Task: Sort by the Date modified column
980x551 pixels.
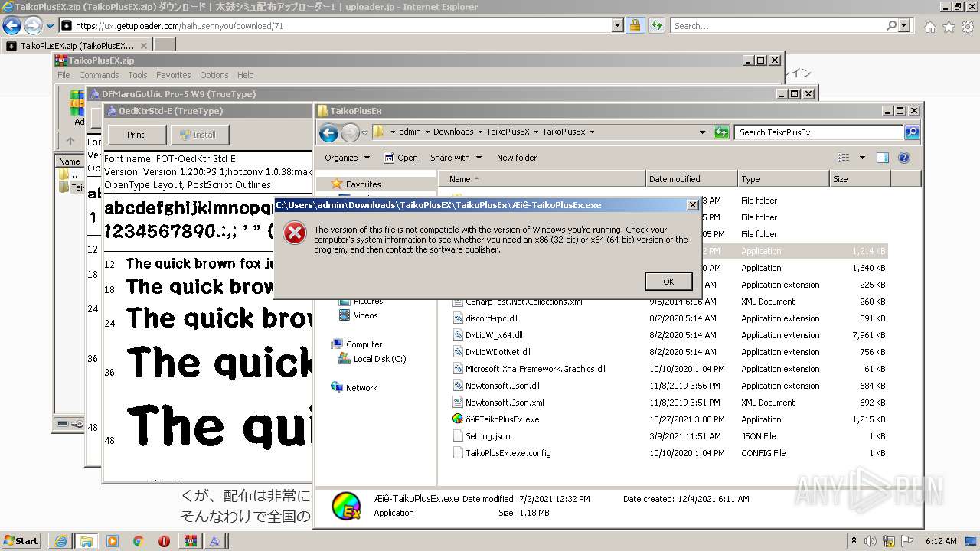Action: click(x=692, y=179)
